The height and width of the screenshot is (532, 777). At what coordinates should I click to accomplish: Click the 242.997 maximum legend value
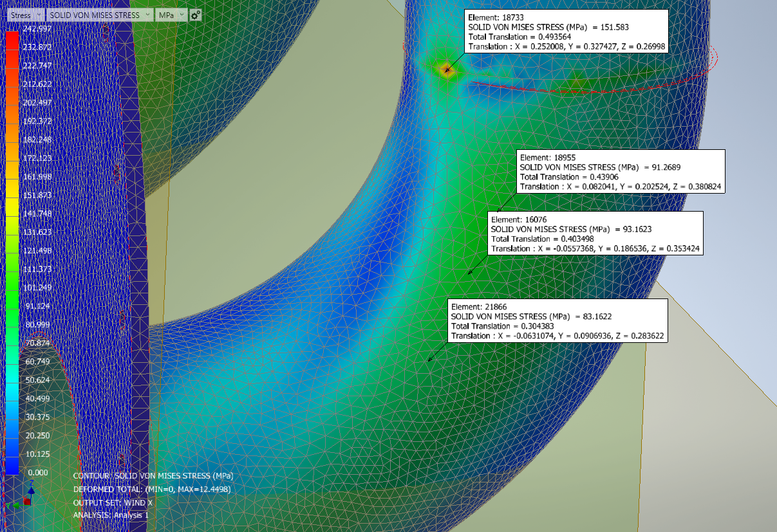(x=37, y=29)
